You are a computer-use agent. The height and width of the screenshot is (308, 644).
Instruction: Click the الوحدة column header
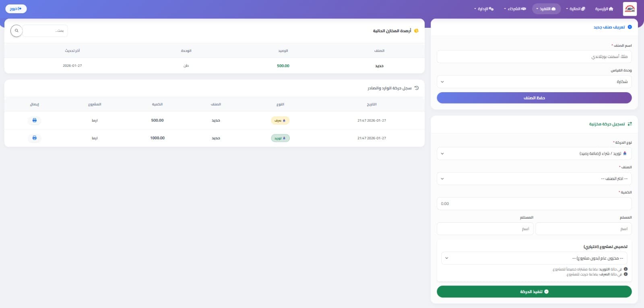(x=186, y=51)
